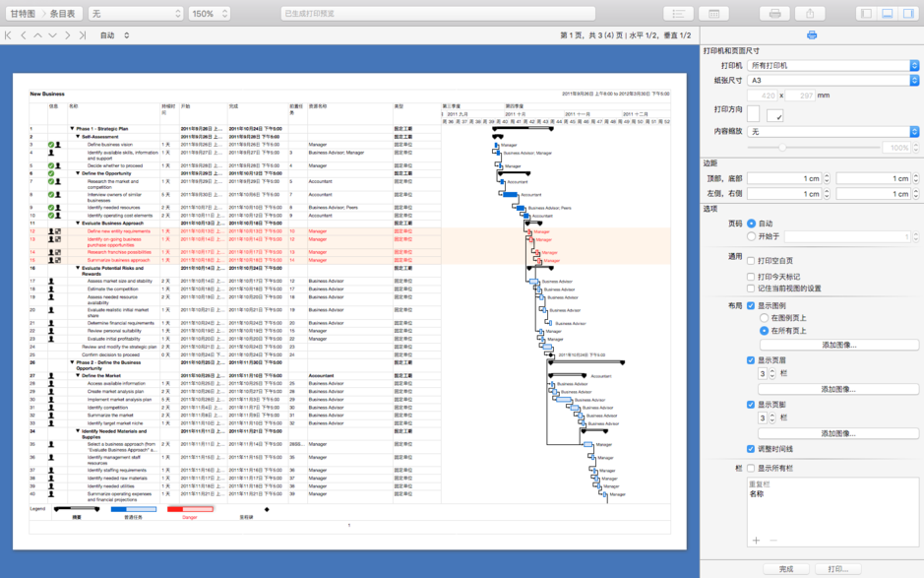The image size is (924, 578).
Task: Adjust the content scaling slider
Action: (x=782, y=148)
